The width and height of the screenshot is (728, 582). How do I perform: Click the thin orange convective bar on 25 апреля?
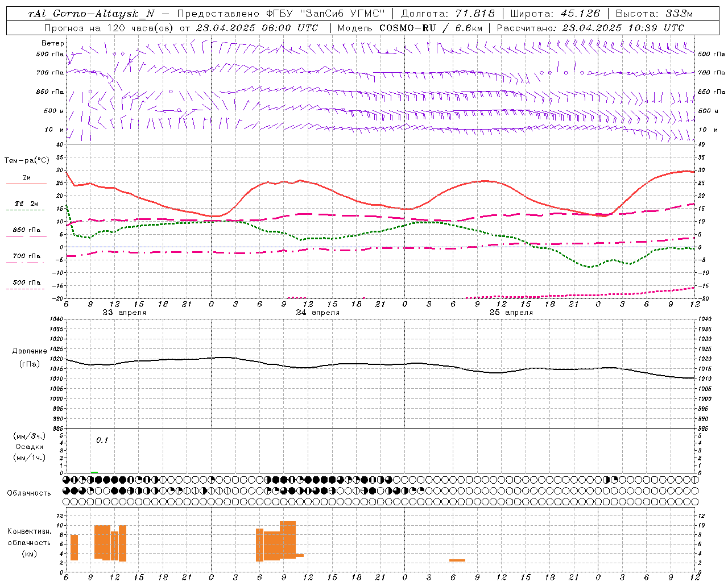pos(457,560)
